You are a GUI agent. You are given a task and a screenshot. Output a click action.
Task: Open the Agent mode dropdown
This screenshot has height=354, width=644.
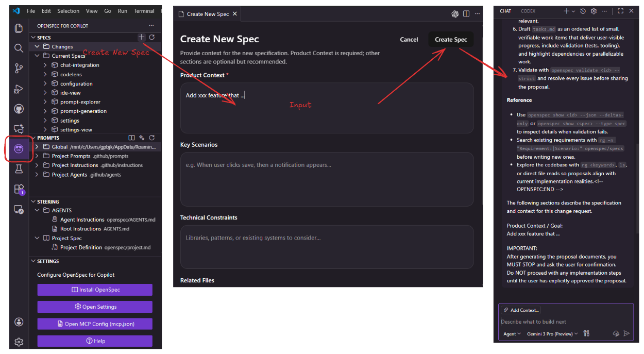[x=512, y=334]
